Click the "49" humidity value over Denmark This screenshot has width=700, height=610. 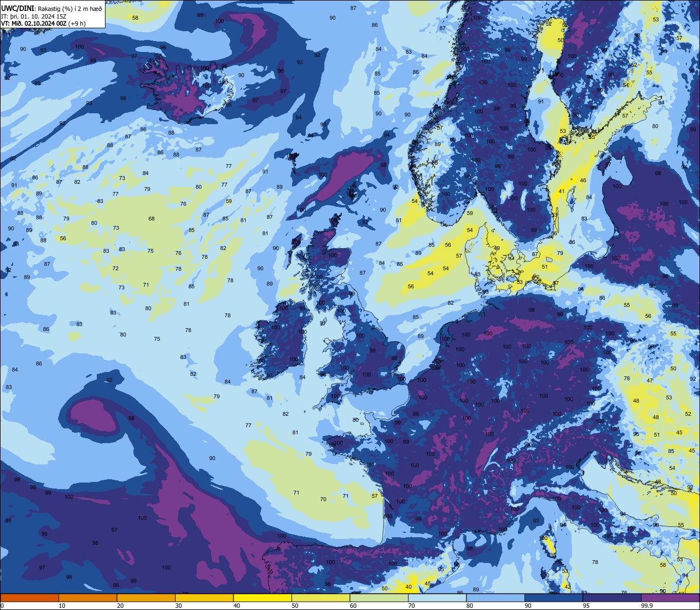coord(497,248)
